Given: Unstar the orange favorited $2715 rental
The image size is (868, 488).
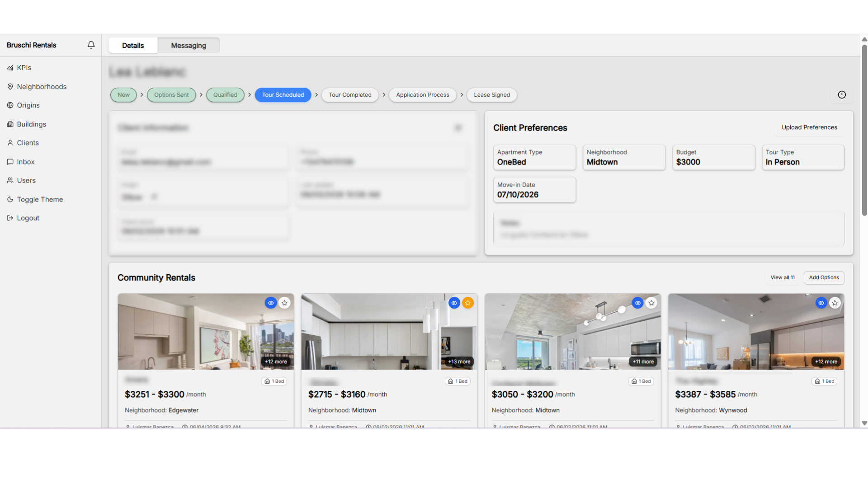Looking at the screenshot, I should (x=468, y=303).
